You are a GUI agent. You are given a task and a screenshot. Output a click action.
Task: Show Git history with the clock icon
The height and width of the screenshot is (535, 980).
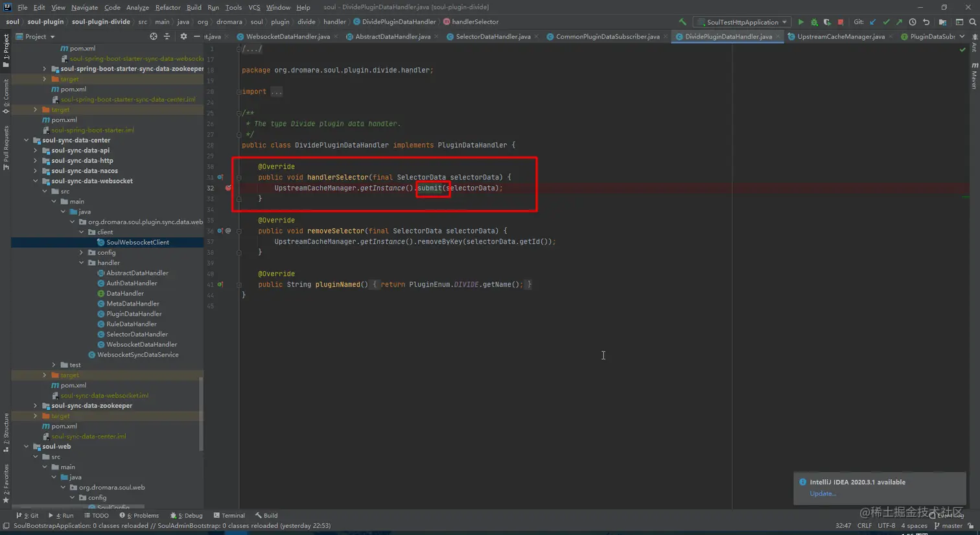tap(913, 22)
